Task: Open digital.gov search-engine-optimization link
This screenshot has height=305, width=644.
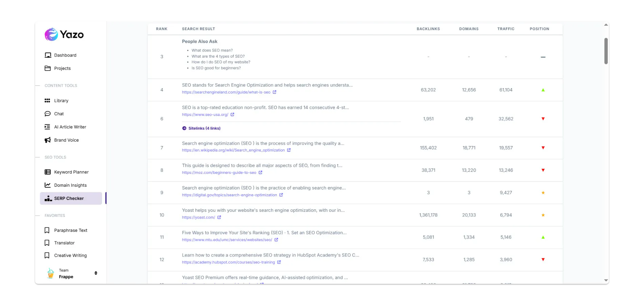Action: click(229, 195)
